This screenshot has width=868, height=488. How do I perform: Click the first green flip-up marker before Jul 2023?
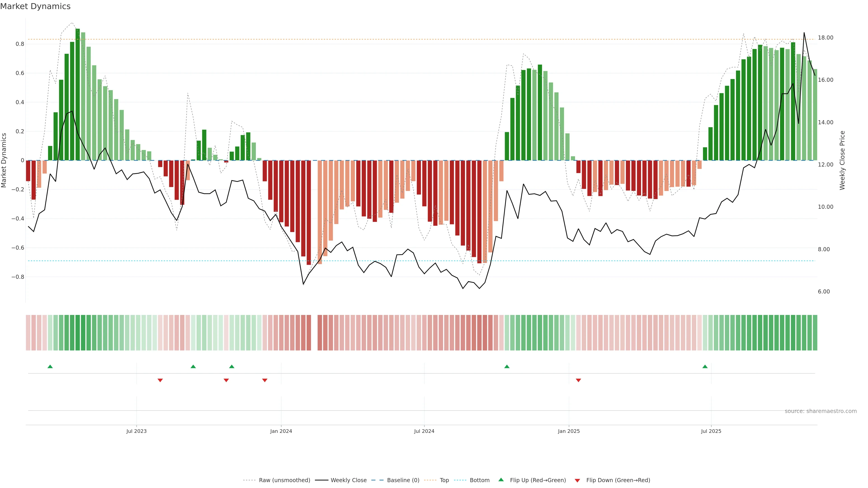coord(50,366)
